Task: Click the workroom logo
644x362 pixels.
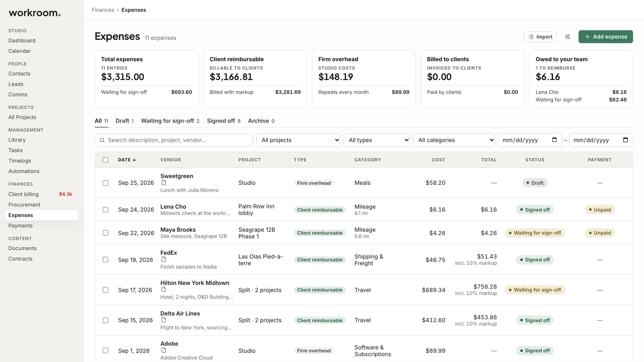Action: 35,13
